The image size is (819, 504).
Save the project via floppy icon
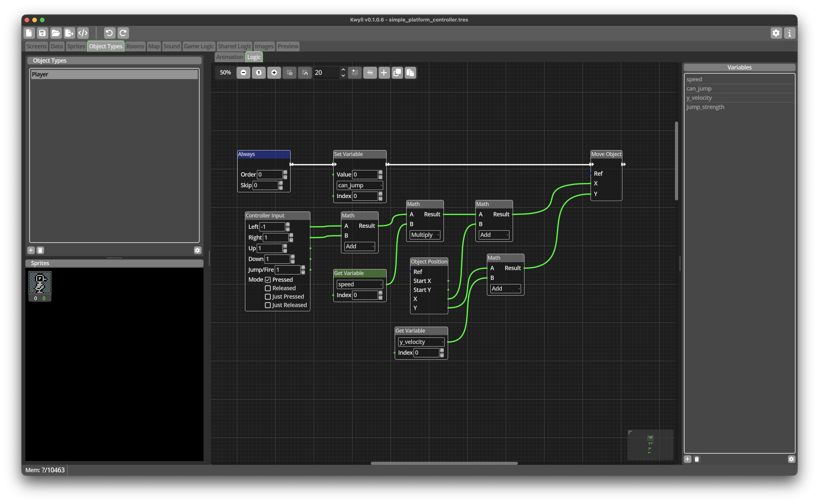coord(42,33)
